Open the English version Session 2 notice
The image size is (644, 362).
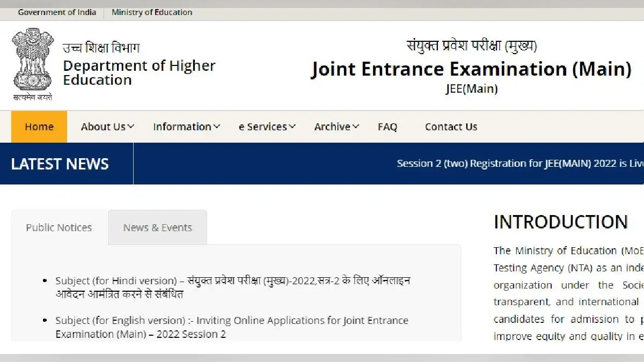(x=232, y=327)
